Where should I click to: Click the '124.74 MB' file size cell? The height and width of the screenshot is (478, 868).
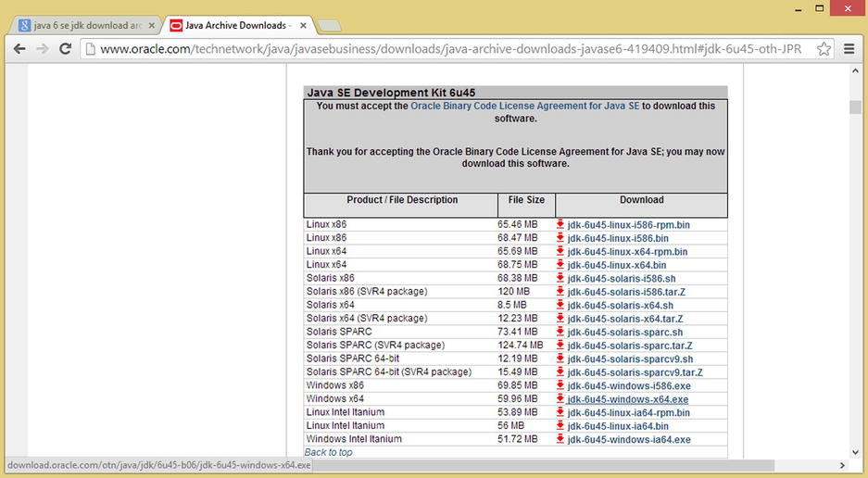(520, 346)
